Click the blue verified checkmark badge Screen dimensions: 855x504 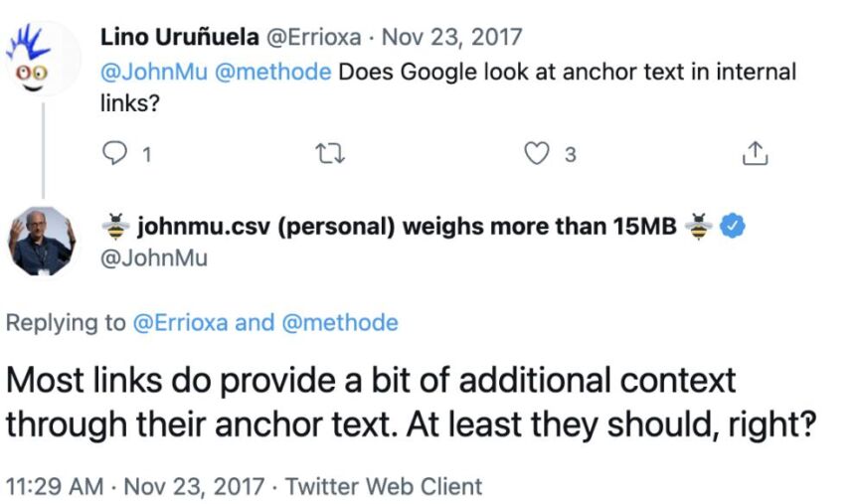(x=733, y=226)
